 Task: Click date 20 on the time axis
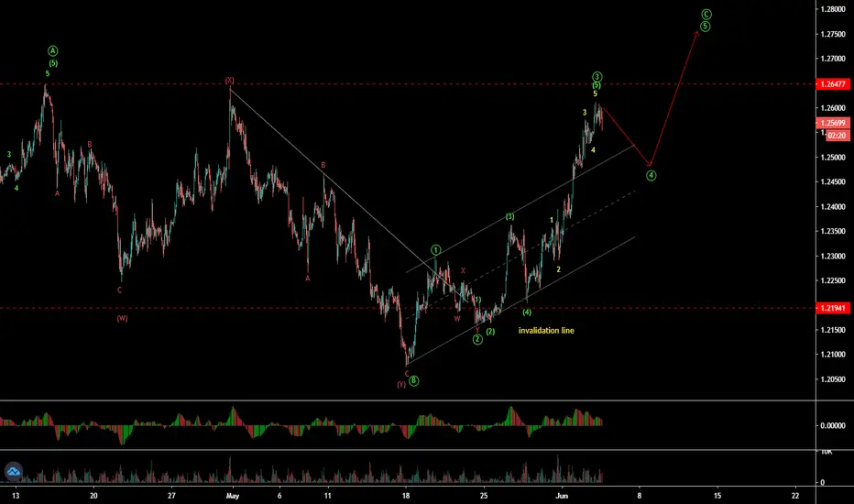click(93, 496)
